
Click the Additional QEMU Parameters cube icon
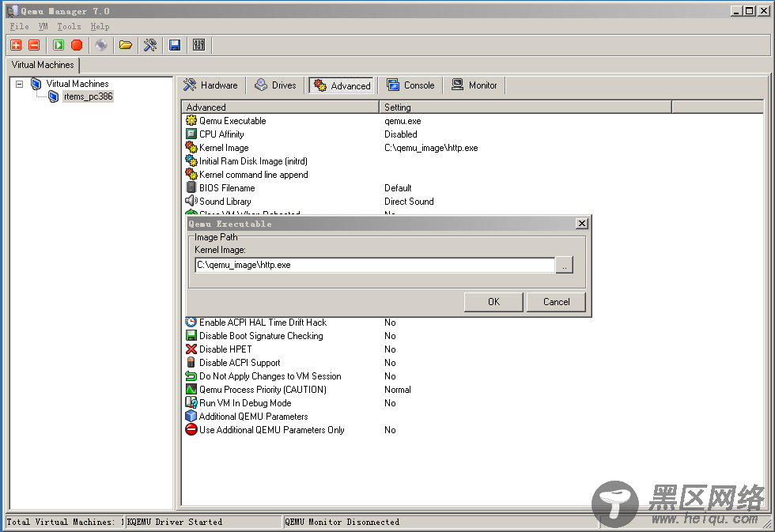coord(191,416)
